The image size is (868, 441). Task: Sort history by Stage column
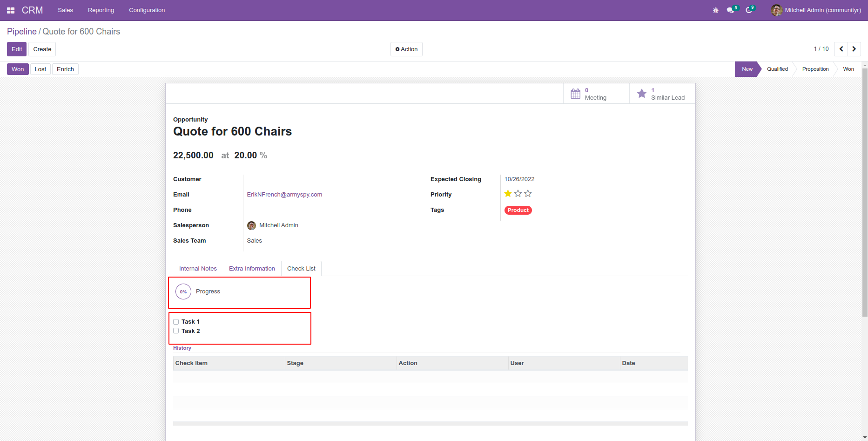pyautogui.click(x=341, y=363)
